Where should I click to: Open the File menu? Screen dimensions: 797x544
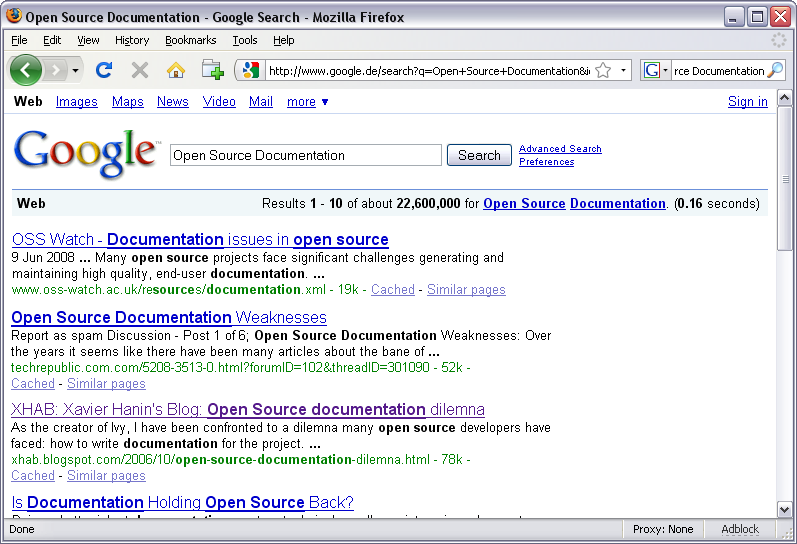(x=19, y=40)
